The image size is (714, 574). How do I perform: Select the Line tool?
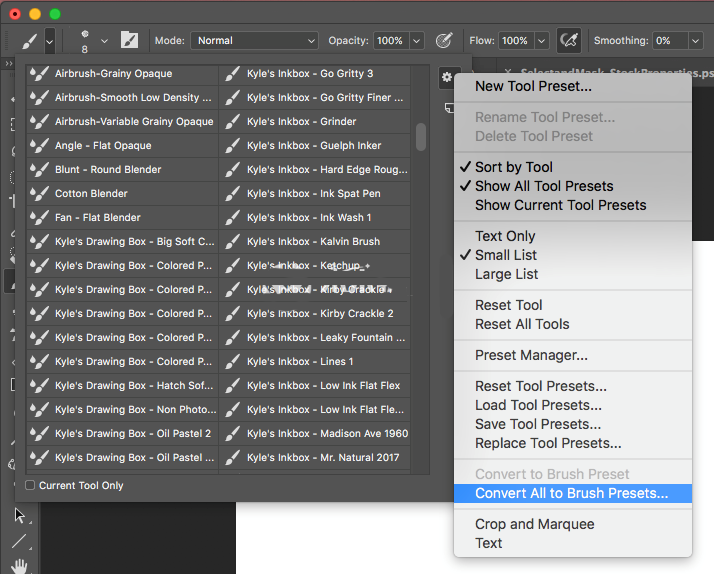coord(19,541)
